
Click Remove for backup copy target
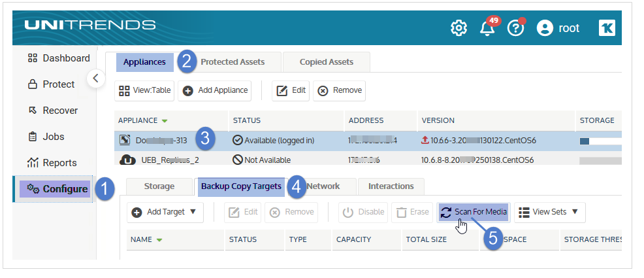[x=291, y=212]
